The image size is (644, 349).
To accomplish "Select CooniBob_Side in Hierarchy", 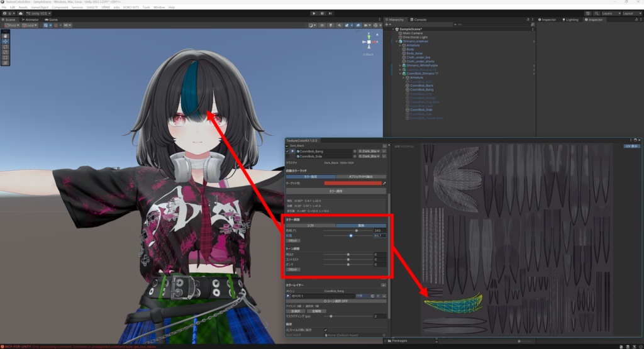I will 420,109.
